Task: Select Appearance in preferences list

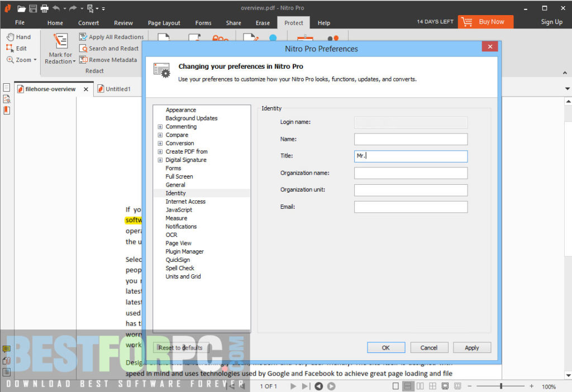Action: 180,110
